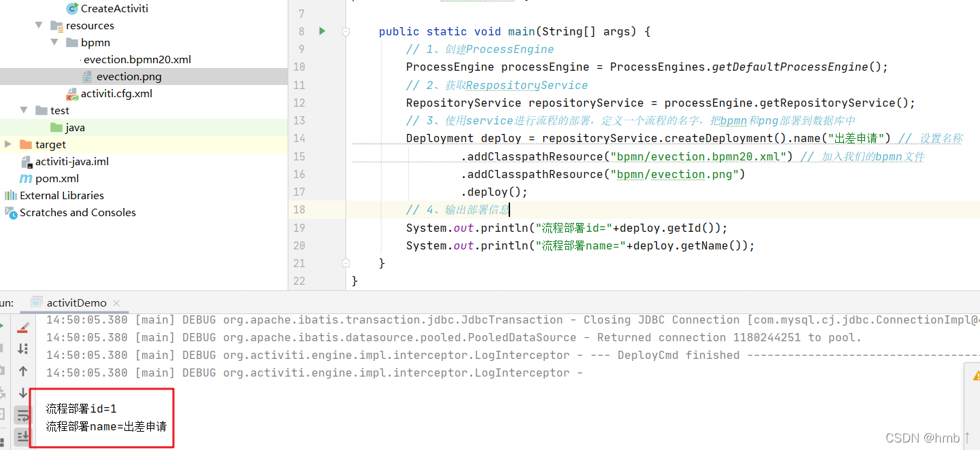Click the "bpmn/evection.png" string literal
The width and height of the screenshot is (980, 450).
pos(675,174)
